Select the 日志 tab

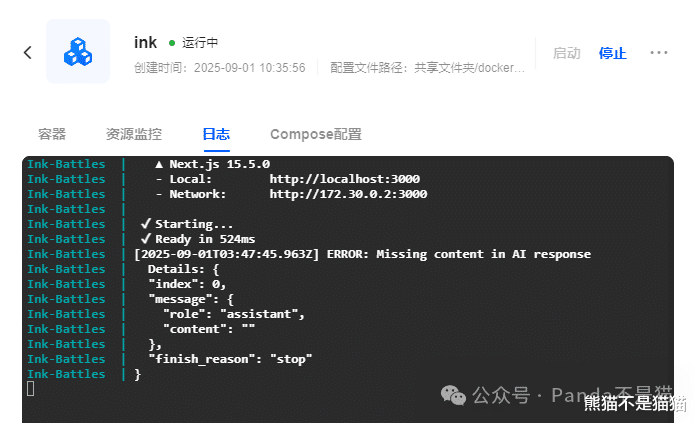(216, 134)
